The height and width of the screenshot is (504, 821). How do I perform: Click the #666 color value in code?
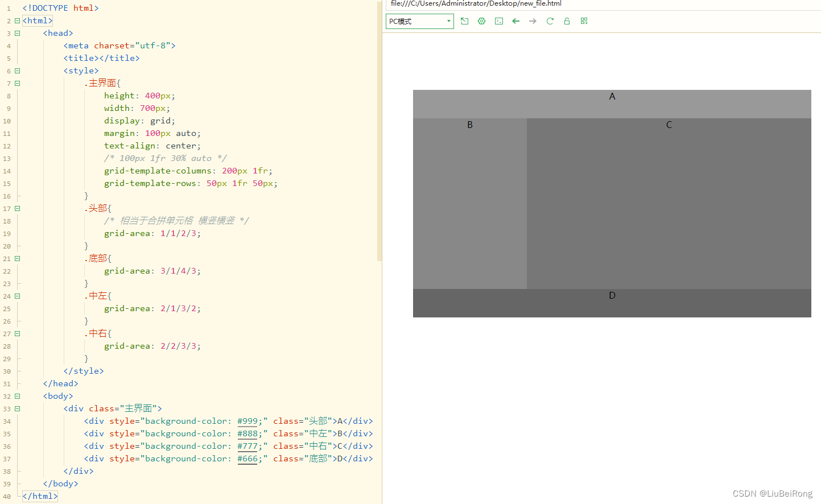(x=247, y=458)
